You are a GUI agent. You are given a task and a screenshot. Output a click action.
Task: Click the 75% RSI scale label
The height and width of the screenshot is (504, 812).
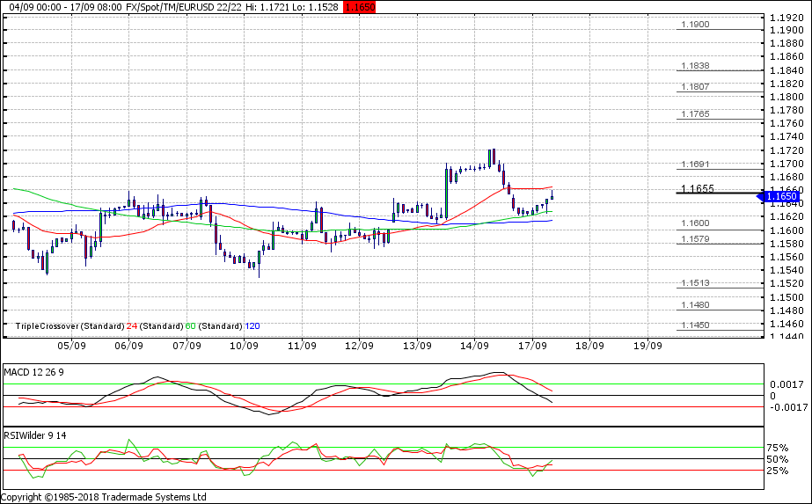[x=778, y=448]
